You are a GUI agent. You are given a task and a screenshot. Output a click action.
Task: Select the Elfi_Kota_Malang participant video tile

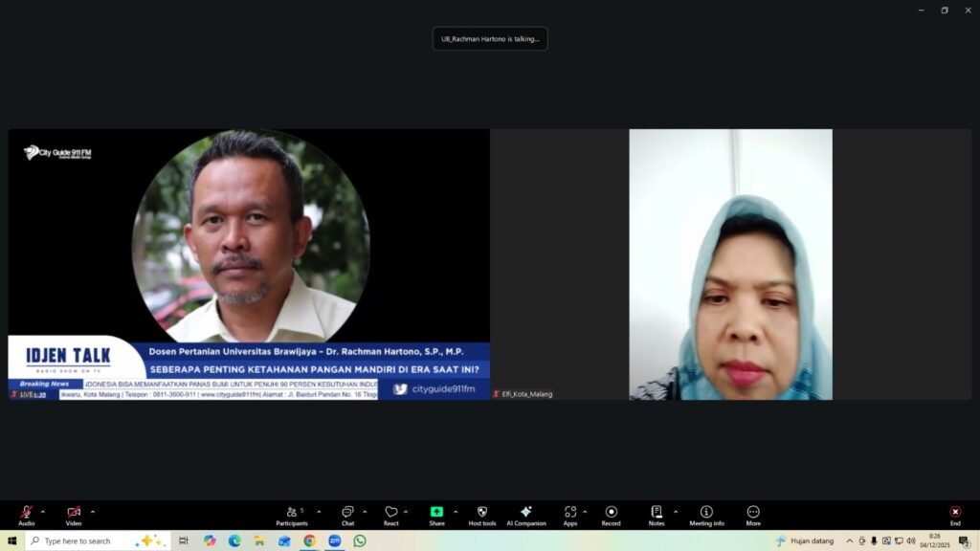[730, 265]
